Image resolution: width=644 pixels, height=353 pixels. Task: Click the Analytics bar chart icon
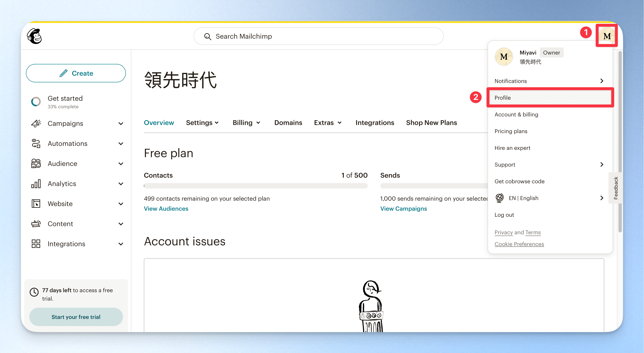coord(36,184)
